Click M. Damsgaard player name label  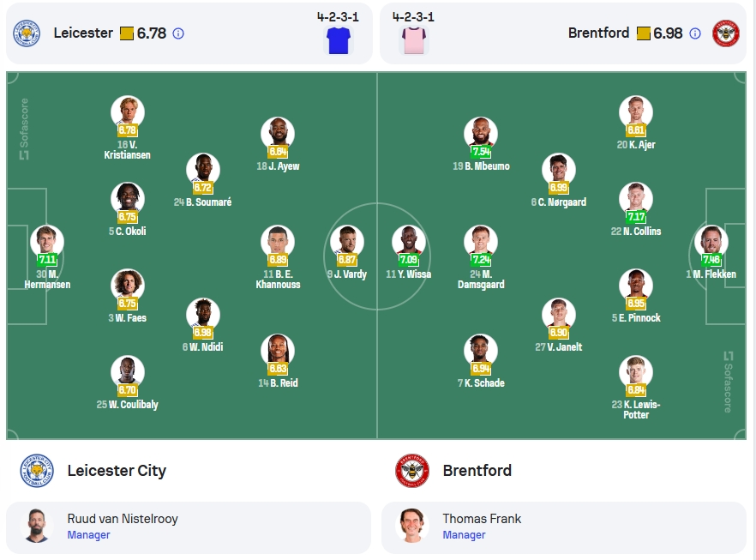click(481, 280)
